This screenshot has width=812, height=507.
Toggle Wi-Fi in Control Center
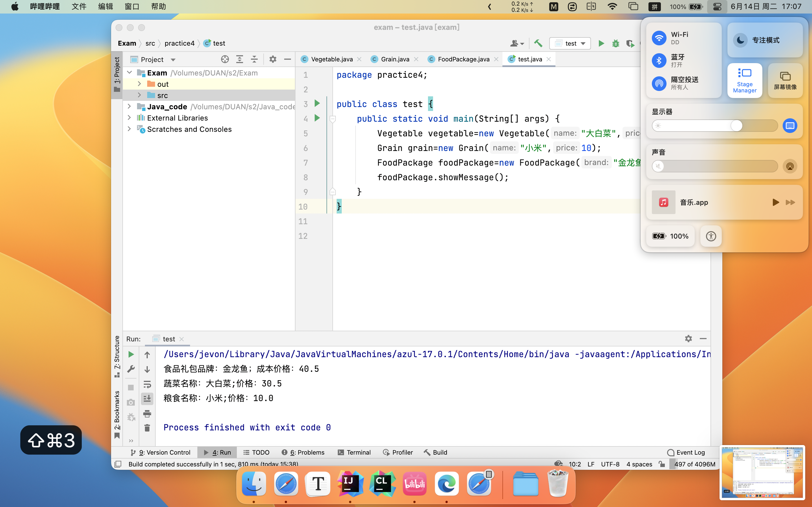[659, 38]
